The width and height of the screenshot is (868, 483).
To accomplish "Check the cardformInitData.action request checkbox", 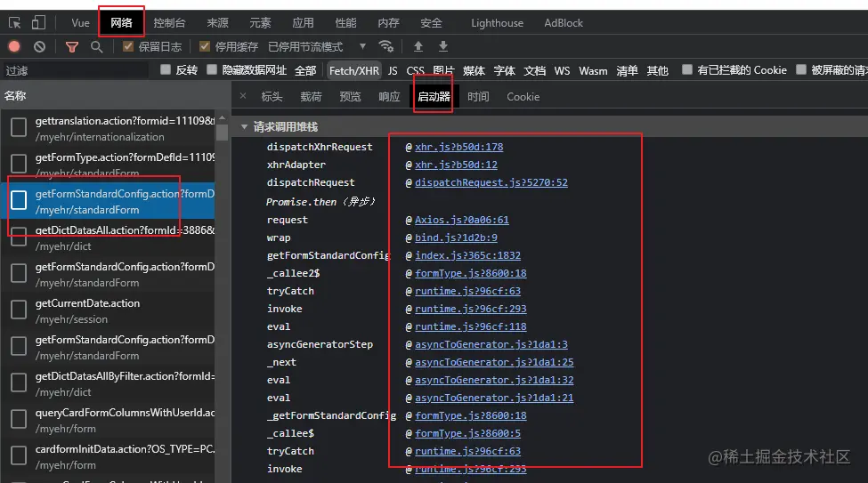I will point(19,455).
